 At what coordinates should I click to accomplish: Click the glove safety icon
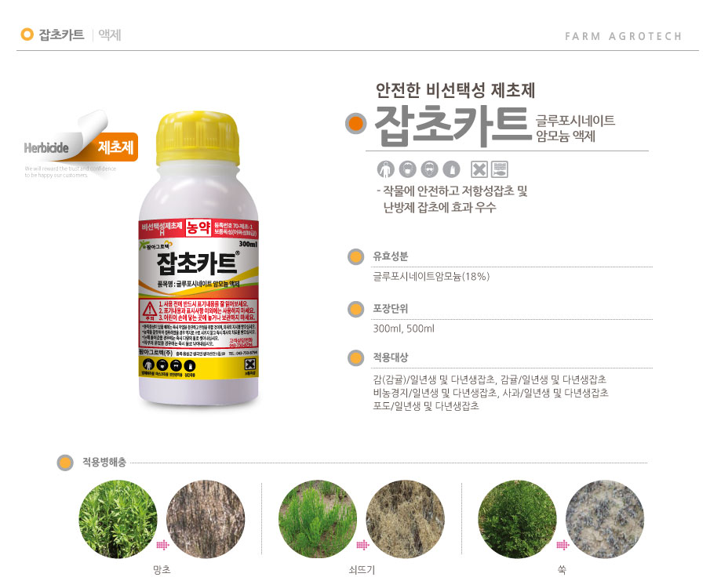click(x=451, y=170)
